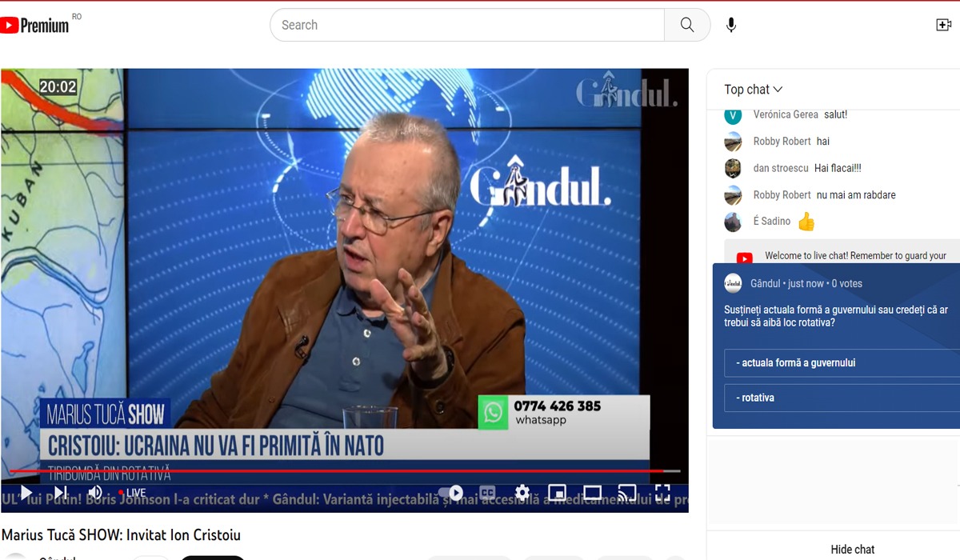Click the poll question text about guvernului
Image resolution: width=960 pixels, height=560 pixels.
(x=836, y=316)
